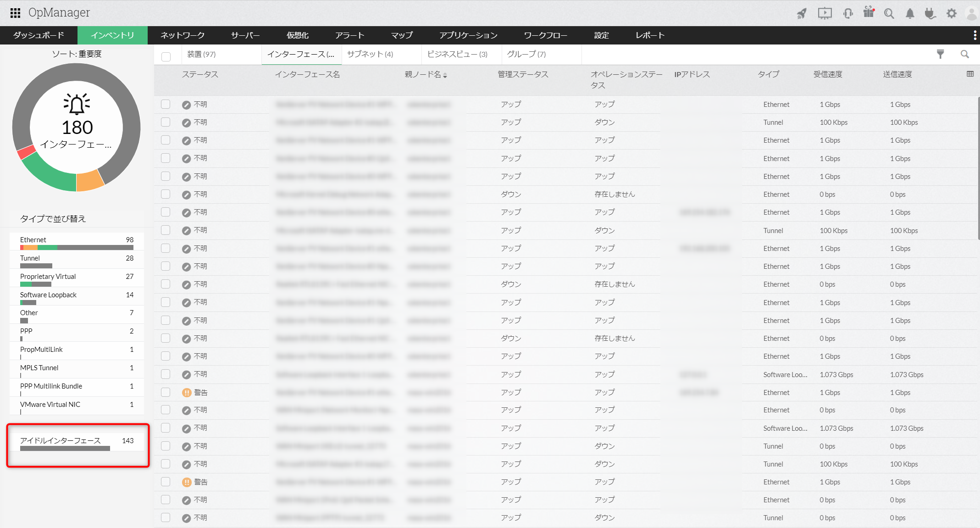Open the gear settings icon
This screenshot has width=980, height=528.
tap(952, 13)
